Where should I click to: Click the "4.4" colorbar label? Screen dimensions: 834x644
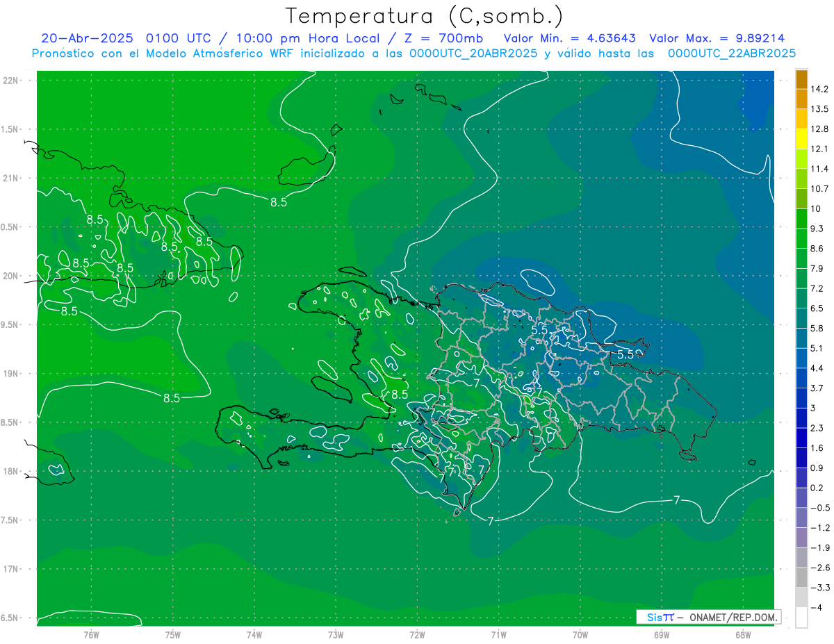[x=817, y=368]
